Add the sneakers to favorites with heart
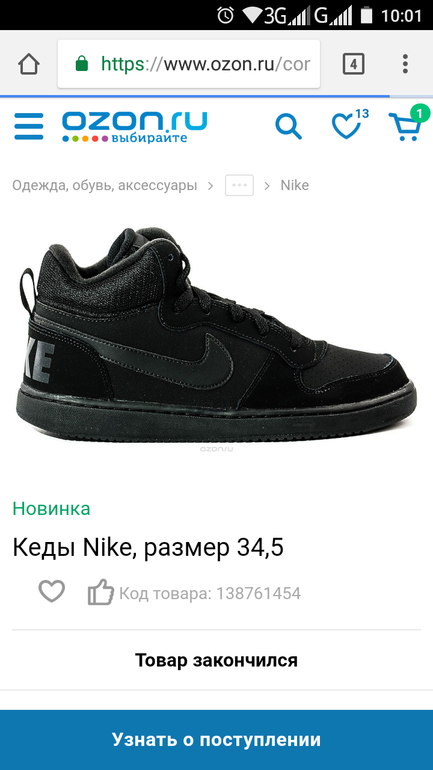The height and width of the screenshot is (770, 433). 52,591
